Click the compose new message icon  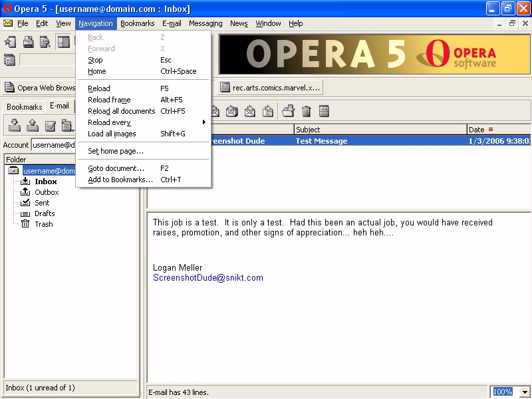pos(51,125)
